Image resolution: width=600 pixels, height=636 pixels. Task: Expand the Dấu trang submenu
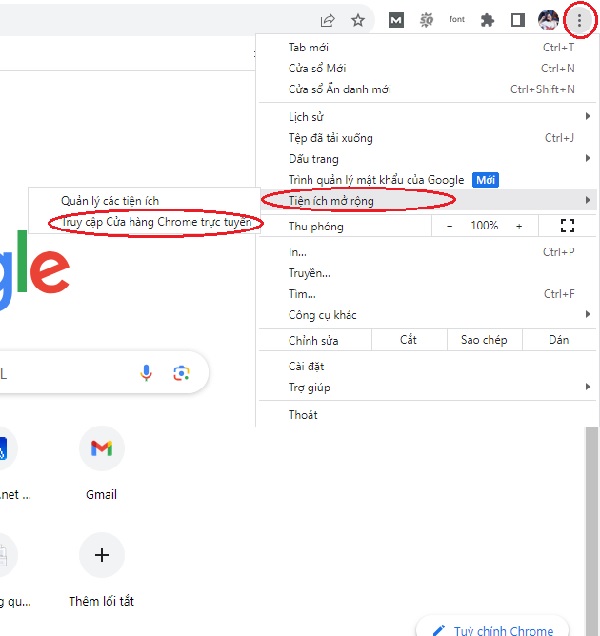click(313, 159)
